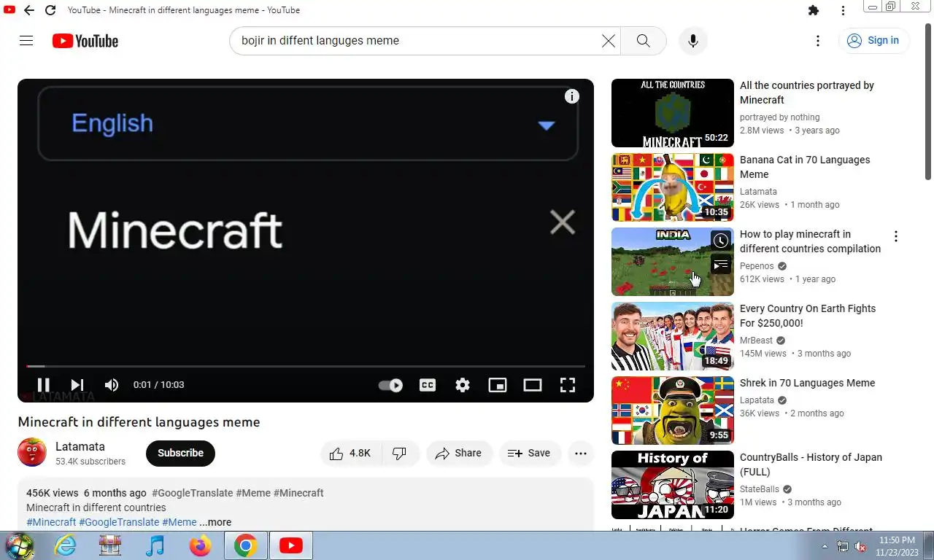Switch to Chrome in taskbar
This screenshot has width=934, height=560.
pos(245,545)
